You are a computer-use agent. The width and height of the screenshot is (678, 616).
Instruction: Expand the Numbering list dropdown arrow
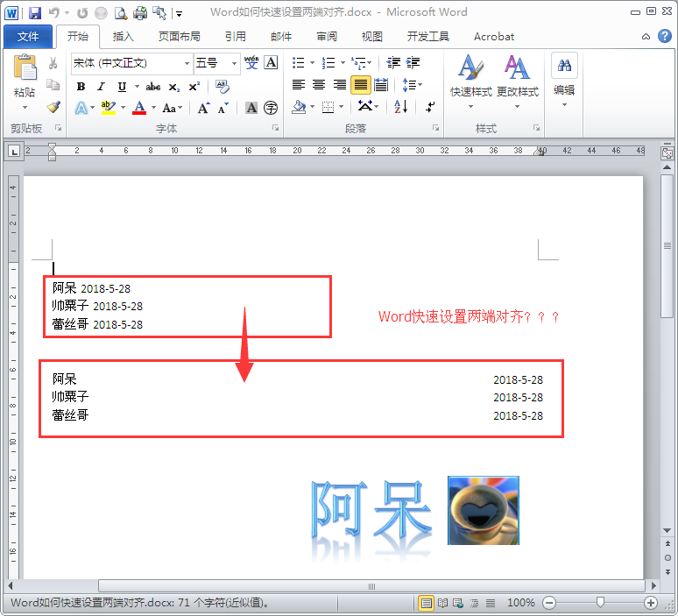pos(343,63)
